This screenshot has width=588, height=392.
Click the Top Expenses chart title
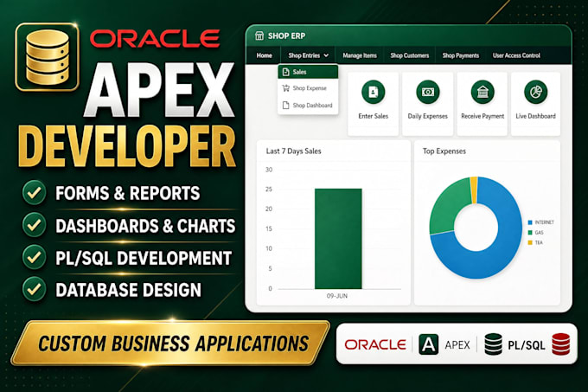click(444, 151)
